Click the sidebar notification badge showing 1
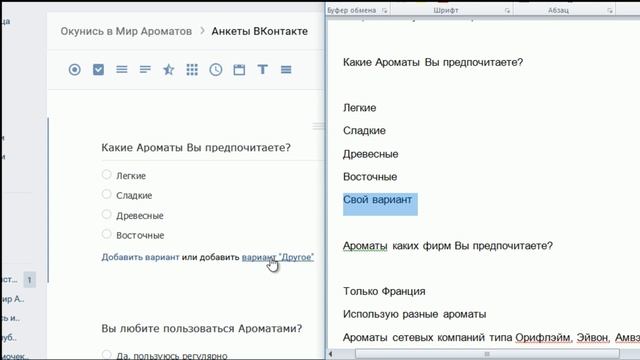Viewport: 640px width, 360px height. coord(29,280)
